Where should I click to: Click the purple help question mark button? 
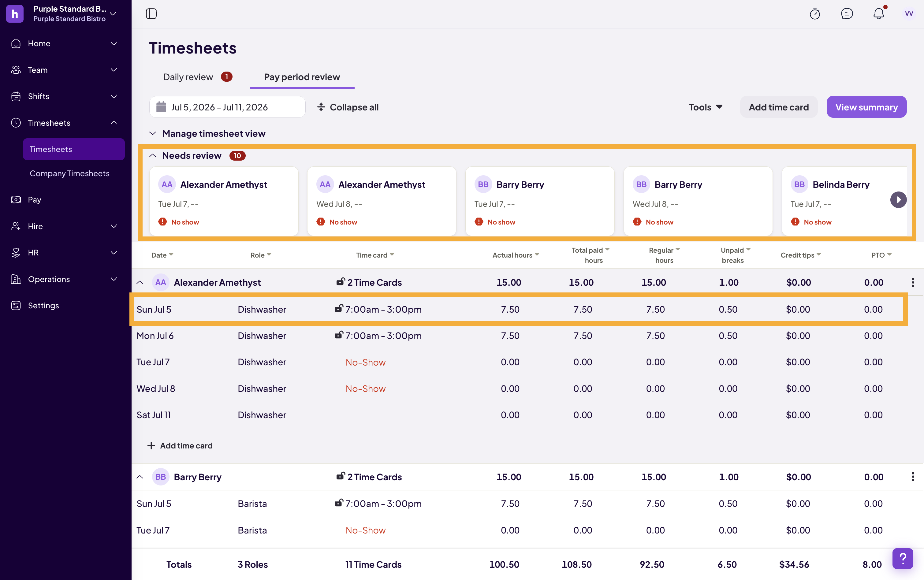point(903,559)
